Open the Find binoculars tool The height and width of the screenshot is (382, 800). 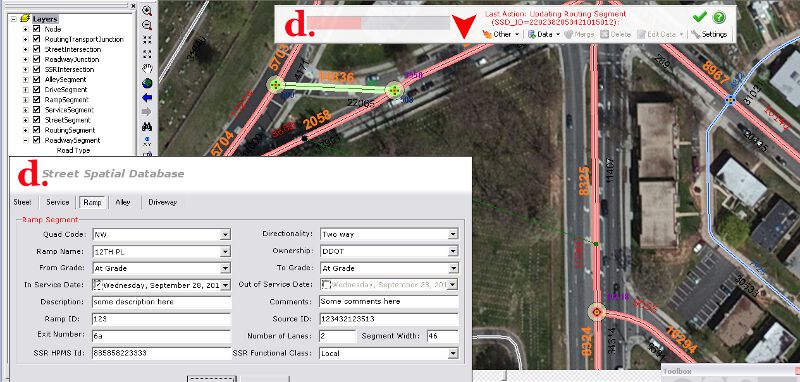coord(147,126)
